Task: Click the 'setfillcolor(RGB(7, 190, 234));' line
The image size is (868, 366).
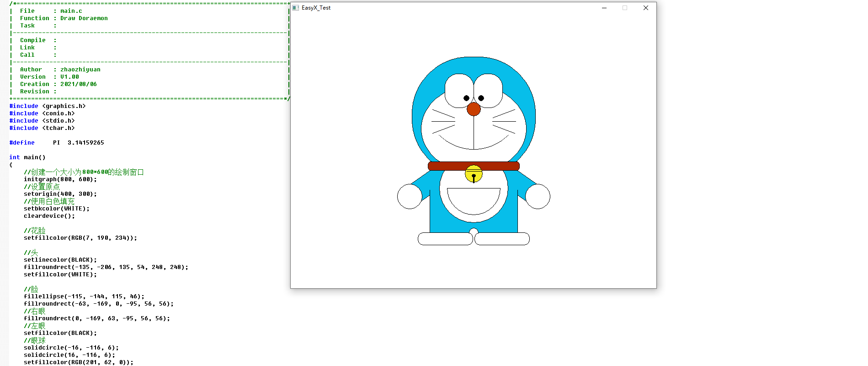Action: pos(80,238)
